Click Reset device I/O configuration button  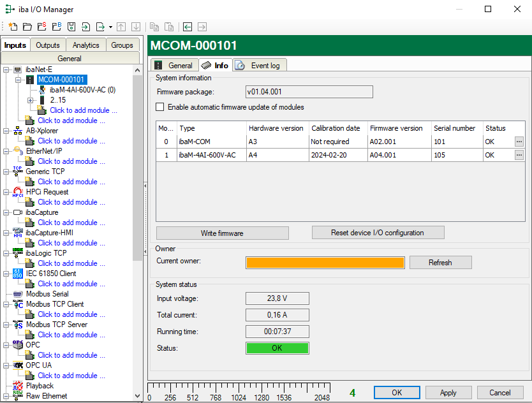377,233
